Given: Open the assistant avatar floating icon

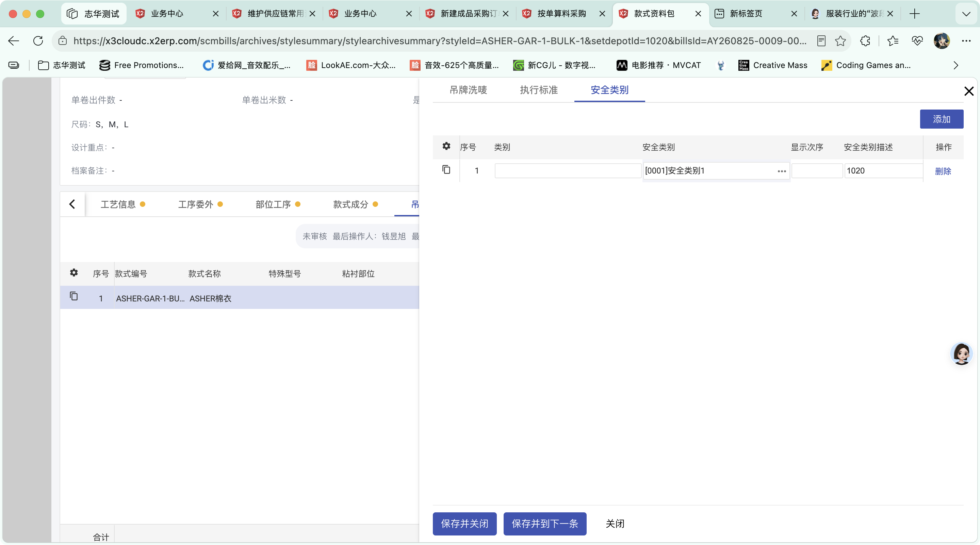Looking at the screenshot, I should pos(961,354).
